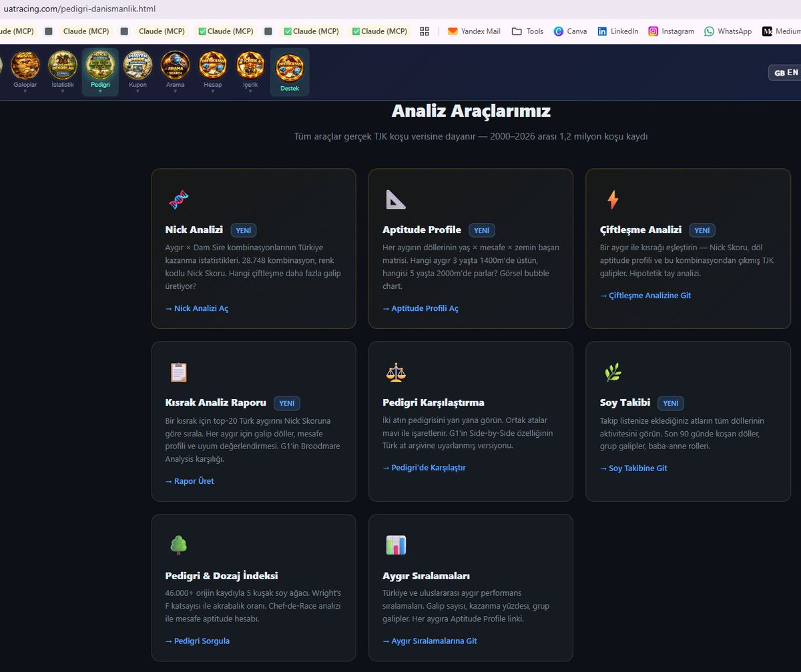Click the Aptitude Profile card title

422,230
